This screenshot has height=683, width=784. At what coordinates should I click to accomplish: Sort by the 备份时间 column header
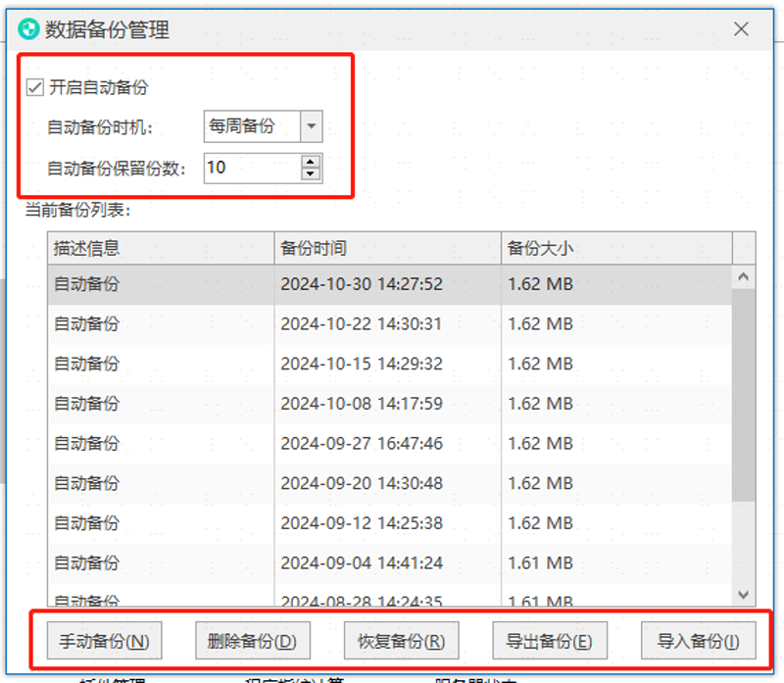click(387, 248)
